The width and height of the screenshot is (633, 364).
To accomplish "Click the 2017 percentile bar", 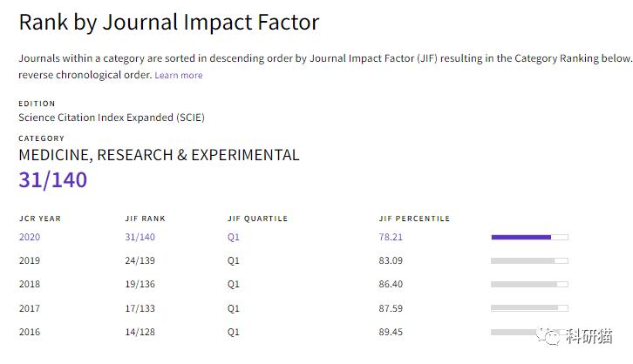I will pos(529,307).
